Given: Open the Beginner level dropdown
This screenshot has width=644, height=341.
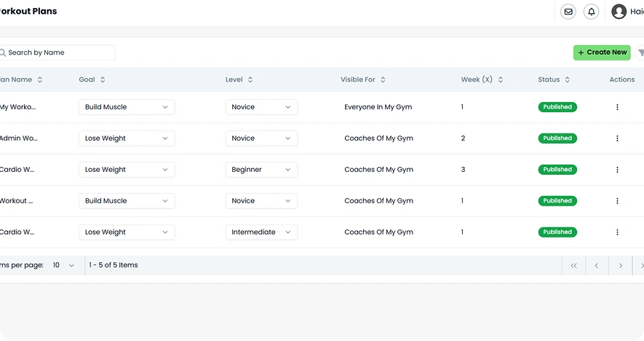Looking at the screenshot, I should (x=261, y=170).
